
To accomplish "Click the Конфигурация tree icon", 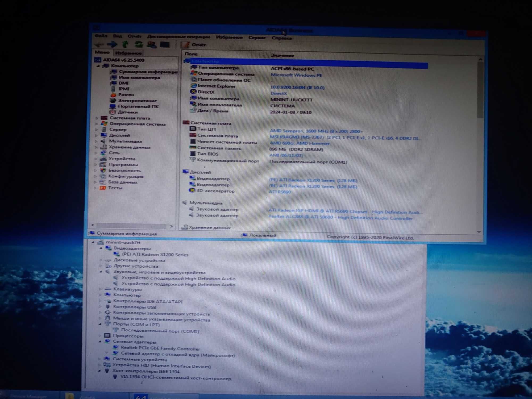I will pyautogui.click(x=103, y=176).
